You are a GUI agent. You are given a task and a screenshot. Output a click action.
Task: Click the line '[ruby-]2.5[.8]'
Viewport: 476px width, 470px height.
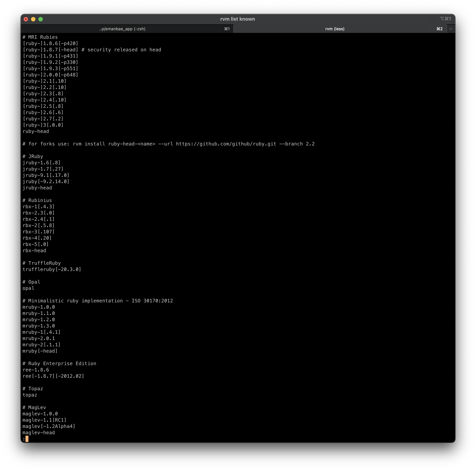tap(43, 106)
